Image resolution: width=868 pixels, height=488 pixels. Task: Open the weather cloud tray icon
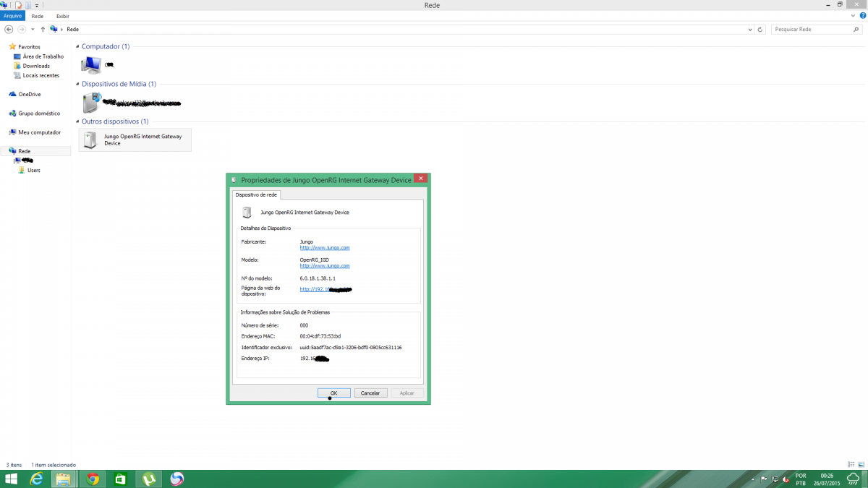pos(853,479)
